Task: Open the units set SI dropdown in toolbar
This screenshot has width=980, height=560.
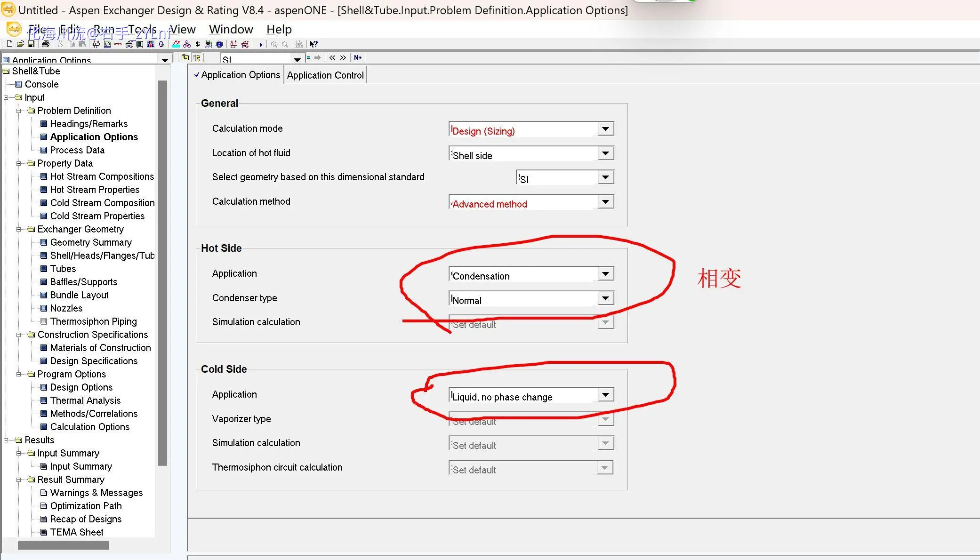Action: tap(297, 59)
